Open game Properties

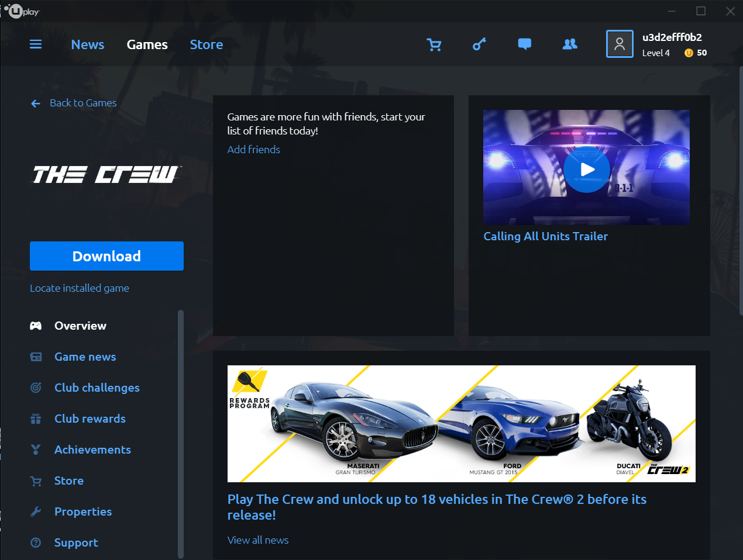pyautogui.click(x=83, y=511)
